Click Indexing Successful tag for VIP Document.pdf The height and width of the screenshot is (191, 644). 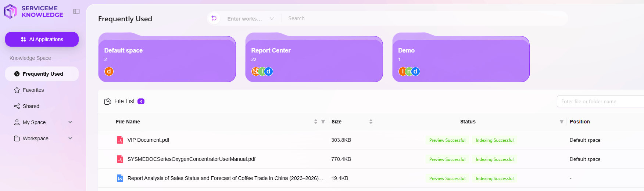[x=494, y=140]
